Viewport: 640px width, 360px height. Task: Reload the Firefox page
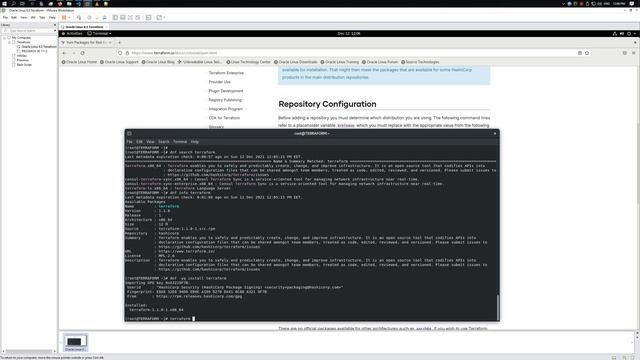82,53
